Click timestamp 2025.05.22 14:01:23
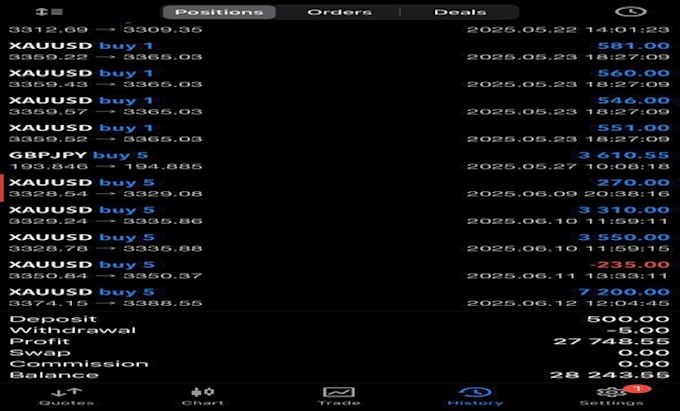Viewport: 680px width, 411px height. 568,30
